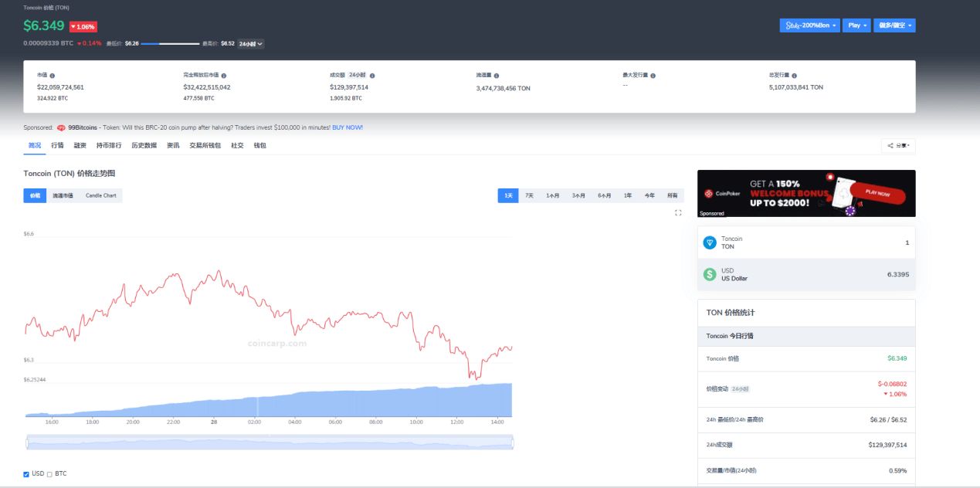
Task: Switch to the 交易所钱包 tab
Action: [205, 145]
